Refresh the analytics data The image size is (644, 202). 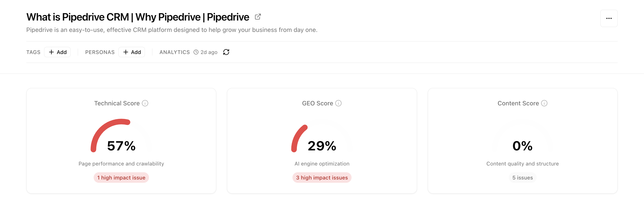[x=226, y=52]
